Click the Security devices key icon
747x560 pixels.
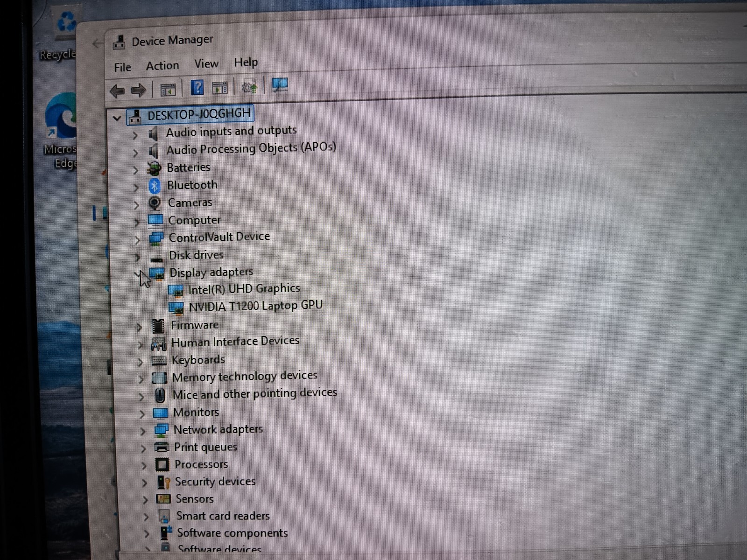[x=163, y=482]
